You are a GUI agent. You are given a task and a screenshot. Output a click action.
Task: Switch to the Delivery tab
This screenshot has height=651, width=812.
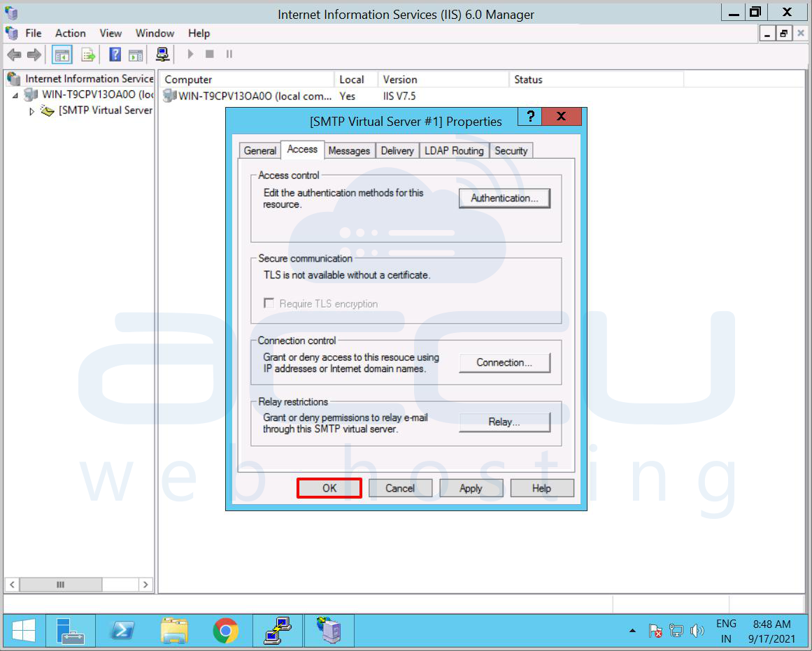[397, 151]
